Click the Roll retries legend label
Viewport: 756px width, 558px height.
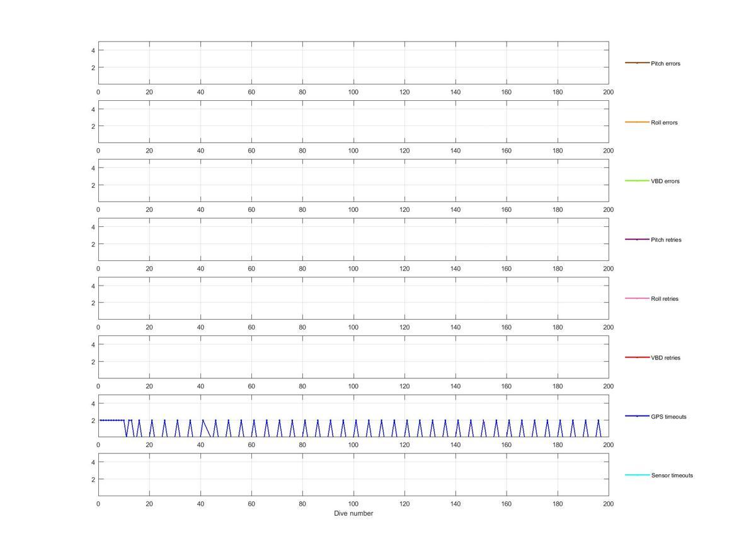(665, 299)
